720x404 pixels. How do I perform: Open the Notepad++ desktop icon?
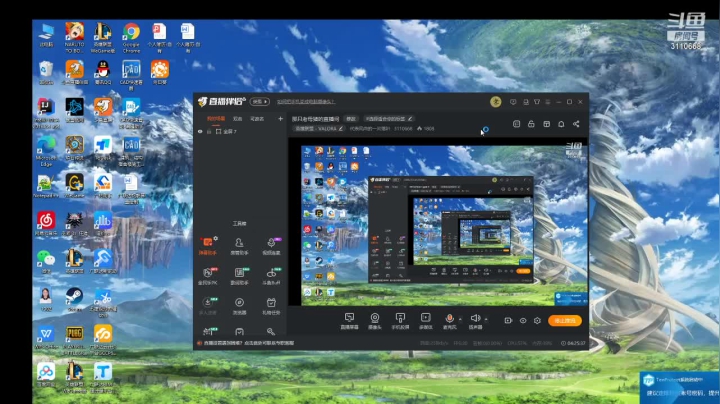coord(46,186)
